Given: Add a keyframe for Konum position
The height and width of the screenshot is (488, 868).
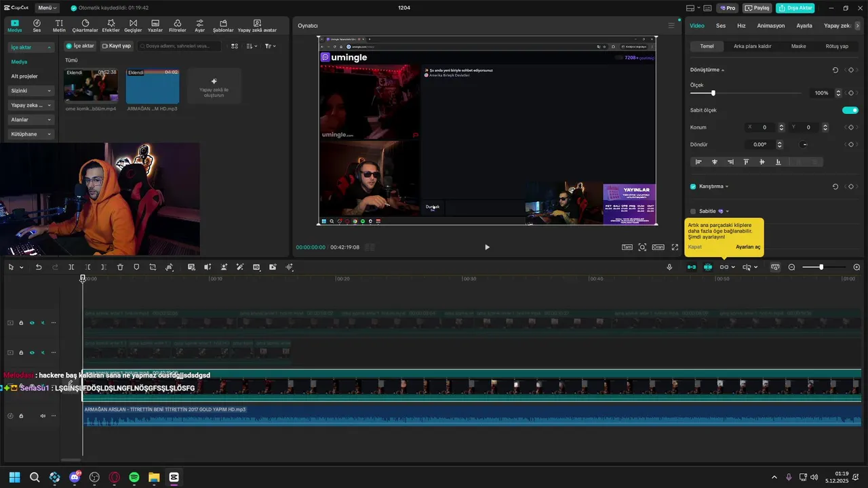Looking at the screenshot, I should 850,127.
